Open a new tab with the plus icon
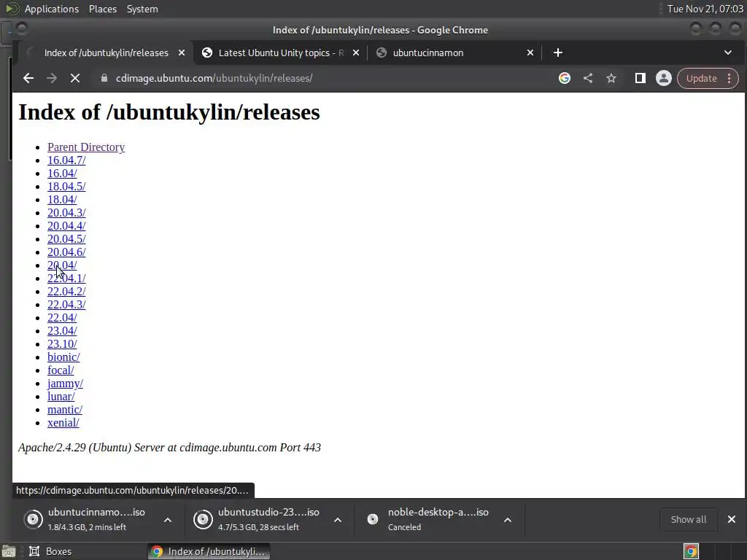The width and height of the screenshot is (747, 560). pos(558,52)
